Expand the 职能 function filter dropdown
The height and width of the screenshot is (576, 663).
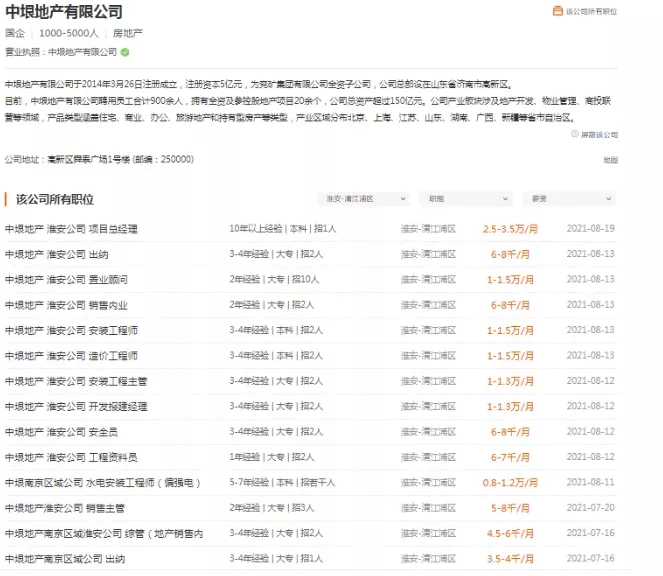[x=465, y=199]
